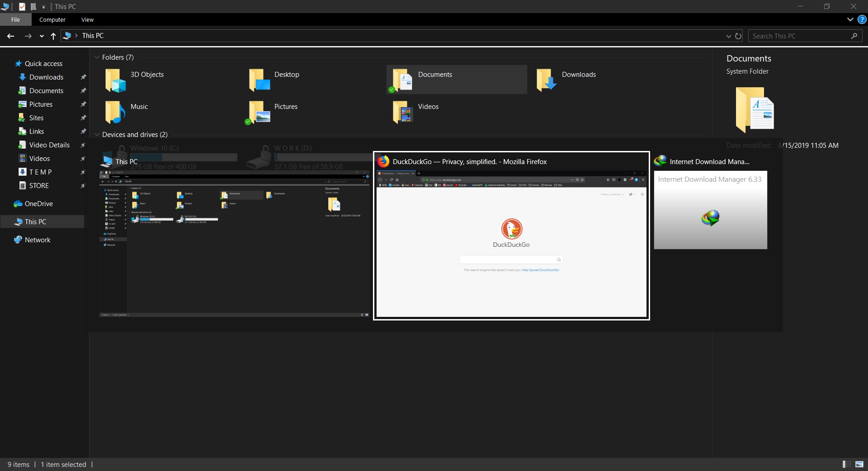868x471 pixels.
Task: Go up one level with up arrow
Action: pyautogui.click(x=53, y=36)
